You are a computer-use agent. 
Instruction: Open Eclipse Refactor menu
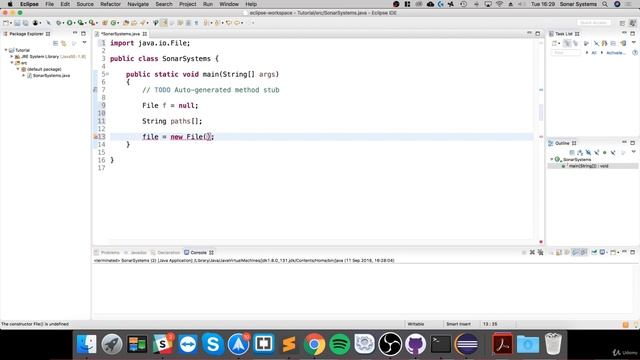click(x=110, y=4)
